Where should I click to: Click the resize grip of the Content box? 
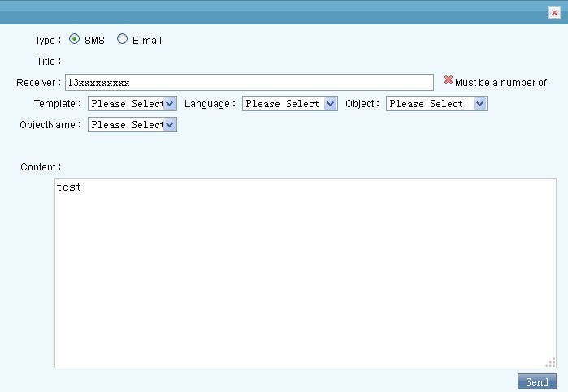click(551, 362)
